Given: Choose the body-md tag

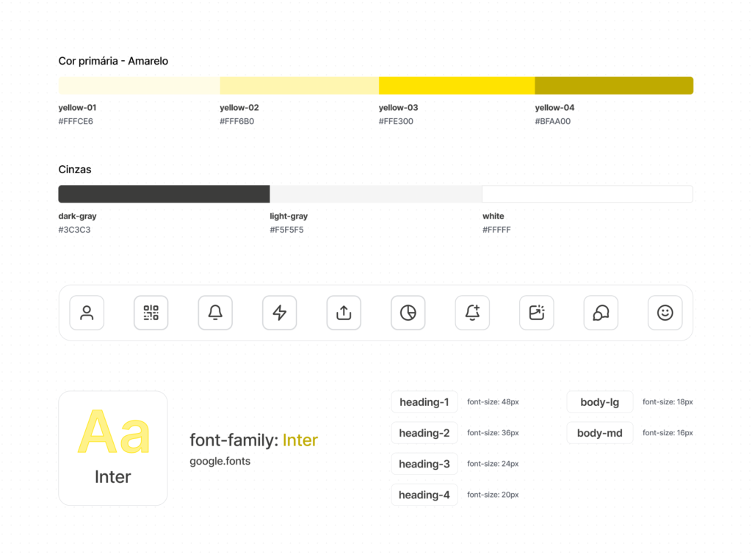Looking at the screenshot, I should pos(599,433).
